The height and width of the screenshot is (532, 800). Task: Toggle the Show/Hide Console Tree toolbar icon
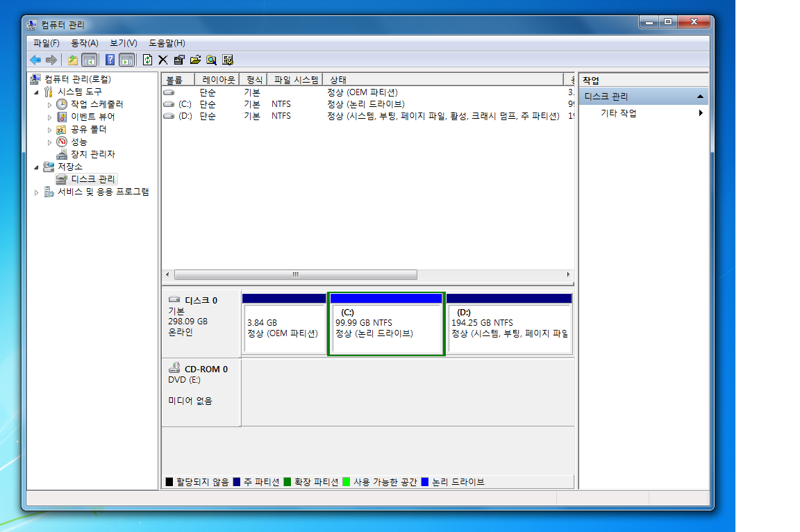(90, 60)
